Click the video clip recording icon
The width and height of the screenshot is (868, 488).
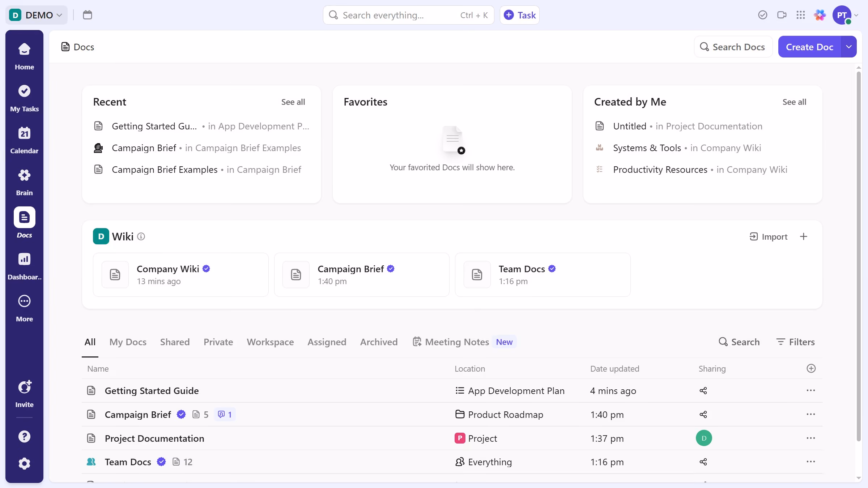pyautogui.click(x=782, y=15)
